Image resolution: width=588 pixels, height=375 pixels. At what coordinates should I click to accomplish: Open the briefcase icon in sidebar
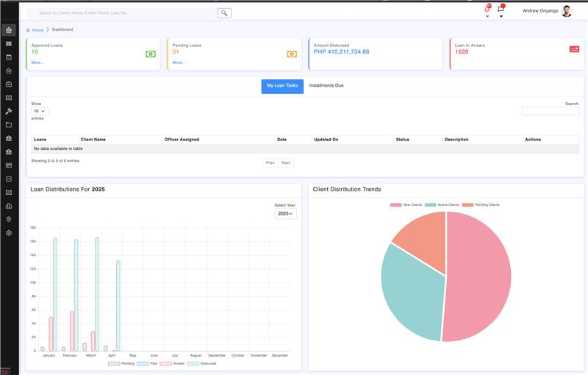point(9,84)
